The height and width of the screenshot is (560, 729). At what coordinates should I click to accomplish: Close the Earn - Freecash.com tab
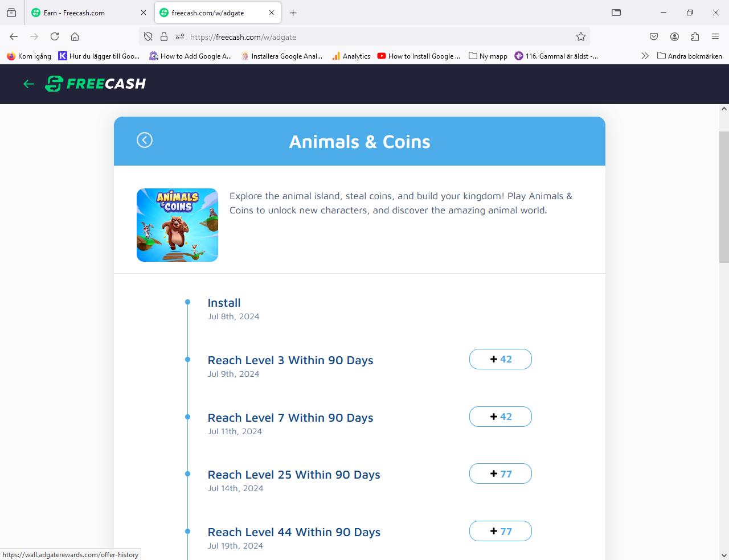(144, 13)
